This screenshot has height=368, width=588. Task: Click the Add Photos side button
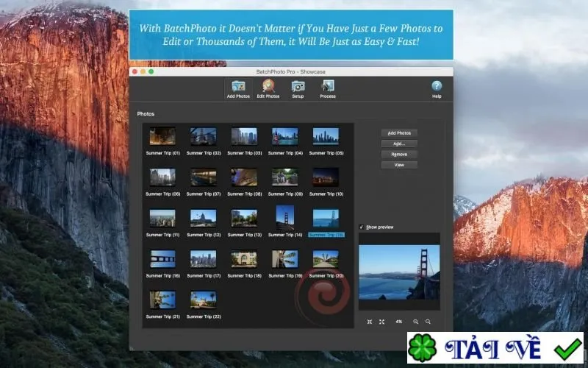(x=399, y=133)
